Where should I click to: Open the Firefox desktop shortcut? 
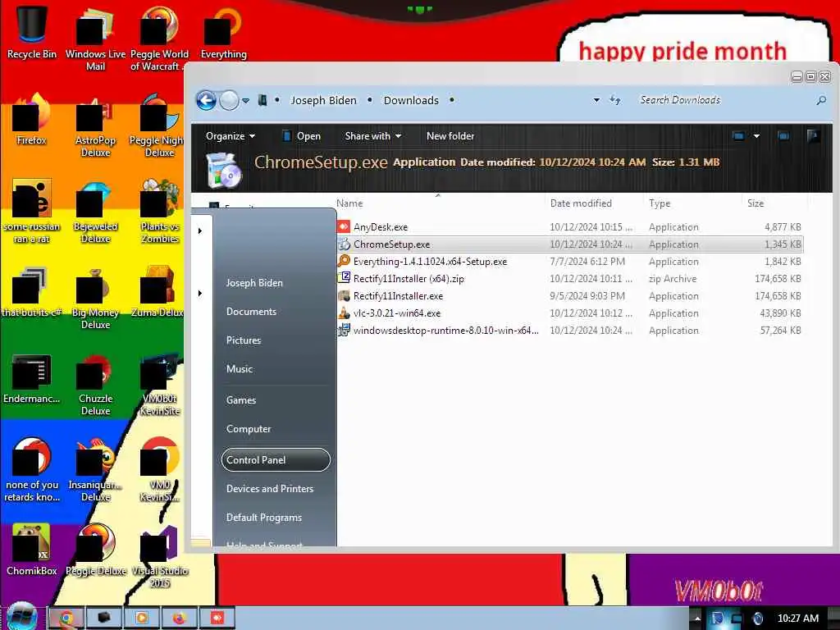[32, 119]
